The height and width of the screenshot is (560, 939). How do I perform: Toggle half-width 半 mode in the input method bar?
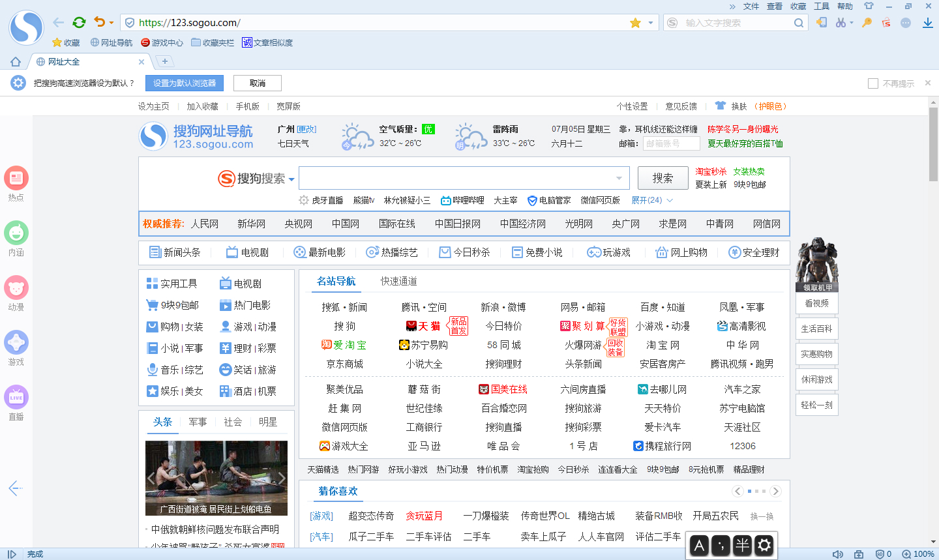tap(742, 545)
